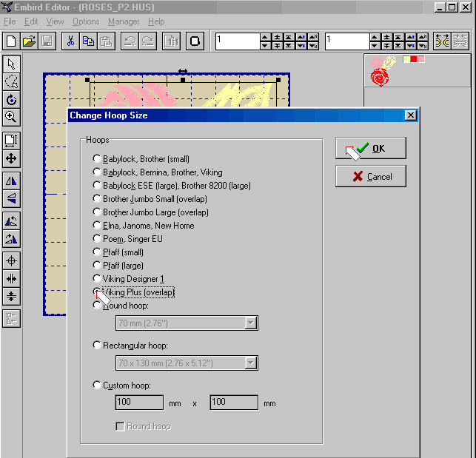
Task: Mirror the design horizontally
Action: (x=12, y=181)
